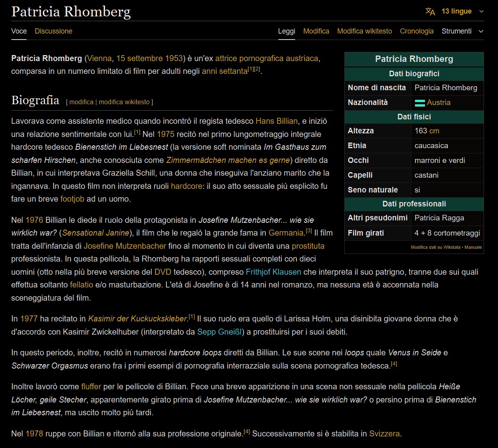Click the Biografia modifica wikitesto link
Viewport: 498px width, 448px height.
coord(124,102)
